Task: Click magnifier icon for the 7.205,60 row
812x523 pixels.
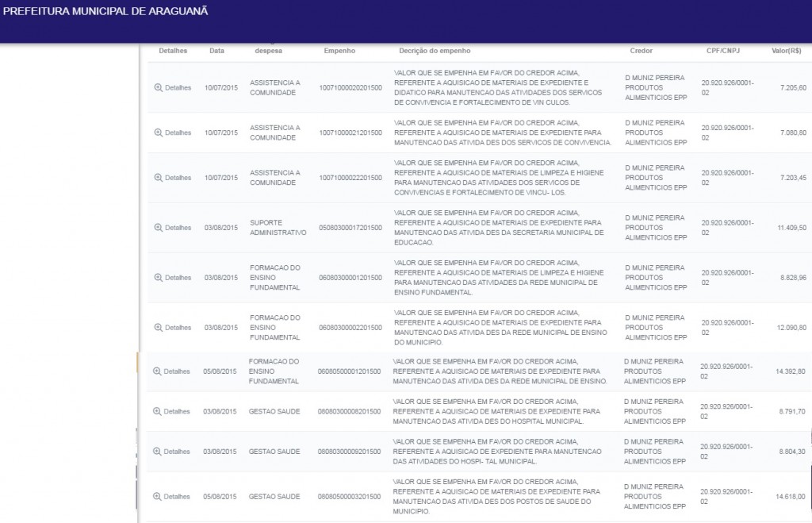Action: 159,87
